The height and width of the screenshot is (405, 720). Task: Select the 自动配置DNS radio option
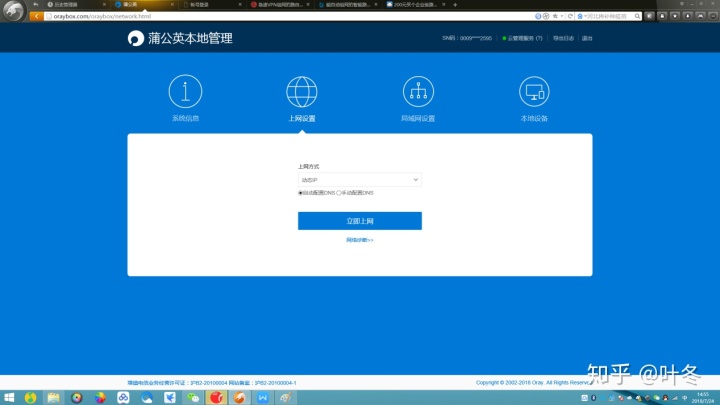pyautogui.click(x=300, y=193)
